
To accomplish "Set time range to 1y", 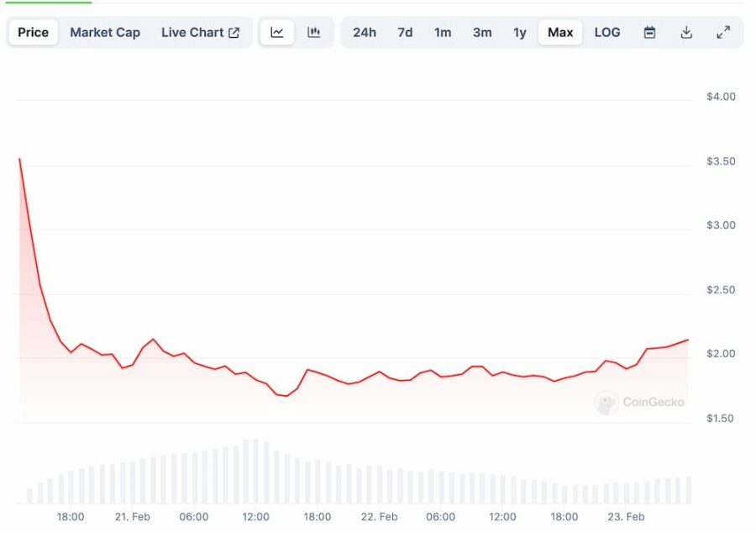I will (x=520, y=33).
